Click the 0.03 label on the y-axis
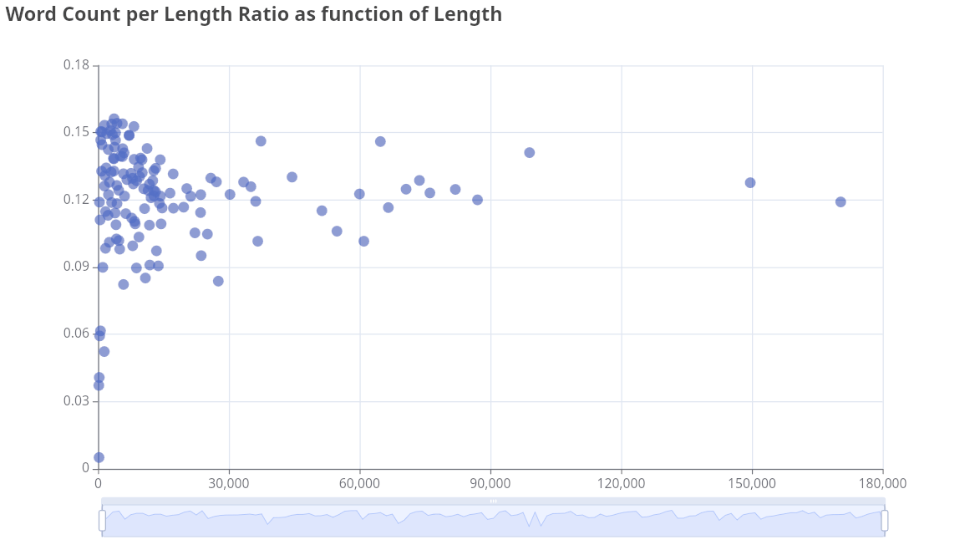Image resolution: width=980 pixels, height=545 pixels. (76, 401)
